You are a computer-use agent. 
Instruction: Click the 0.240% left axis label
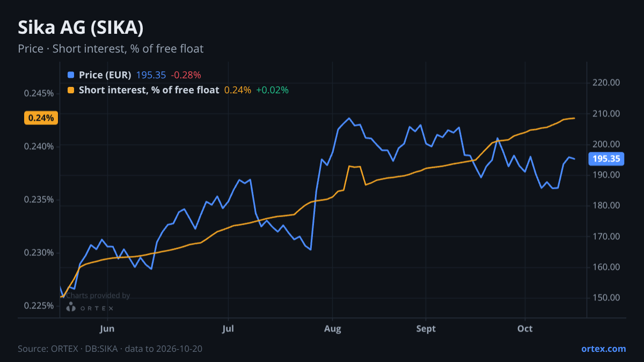point(39,146)
